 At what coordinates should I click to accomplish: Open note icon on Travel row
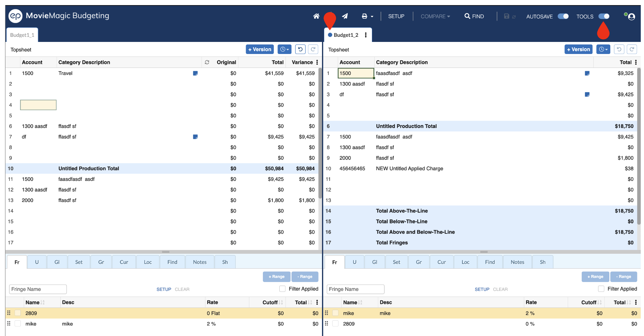click(x=195, y=73)
